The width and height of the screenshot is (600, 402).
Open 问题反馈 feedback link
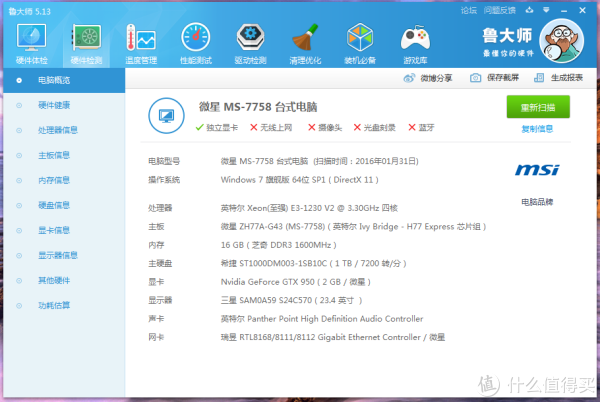[x=500, y=10]
